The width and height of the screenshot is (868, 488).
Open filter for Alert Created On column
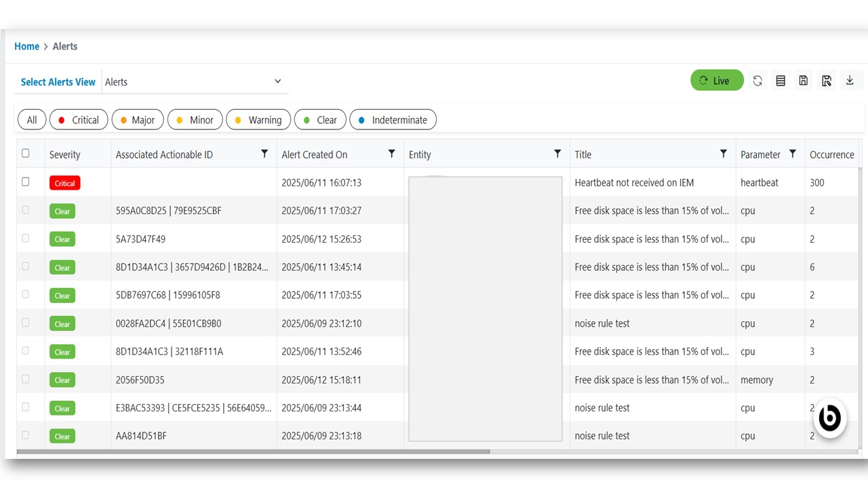(x=391, y=154)
